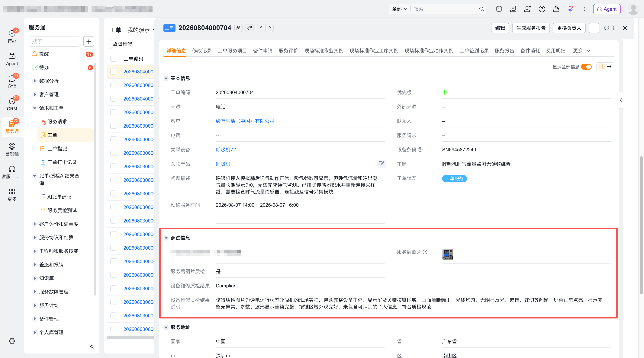The height and width of the screenshot is (358, 644).
Task: Collapse 请求和工单 tree node
Action: point(35,108)
